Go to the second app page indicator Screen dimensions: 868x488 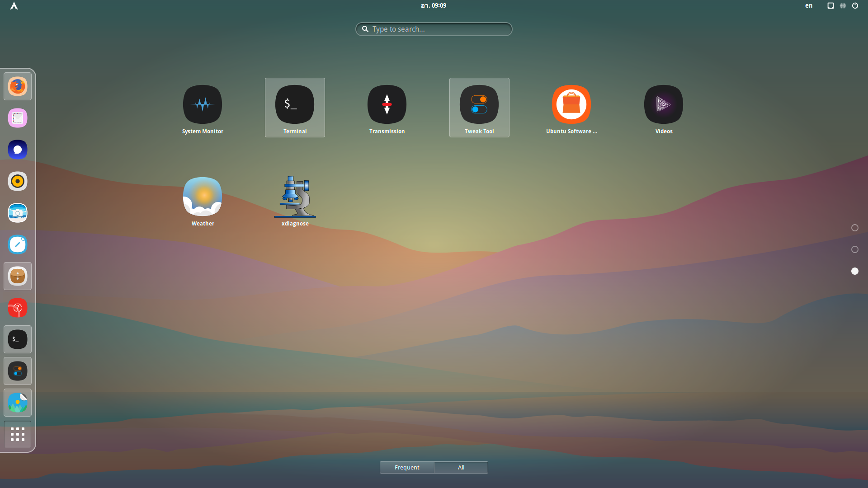click(x=854, y=249)
